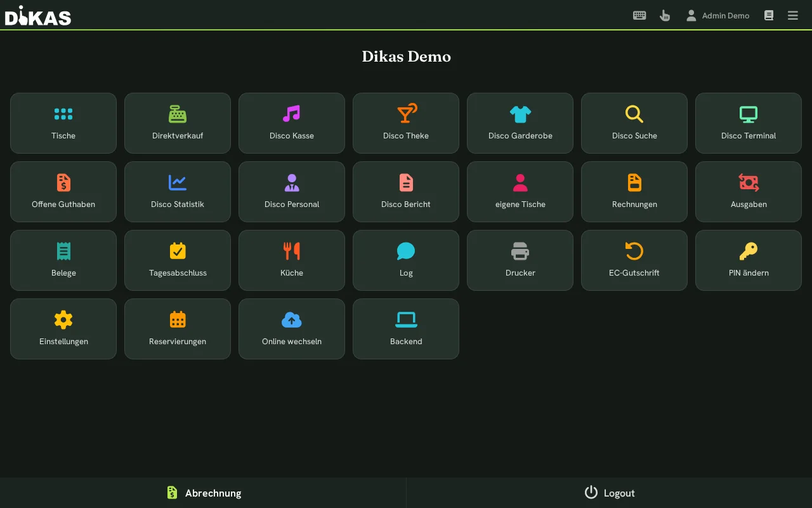Viewport: 812px width, 508px height.
Task: Open the book documentation icon in header
Action: [x=769, y=15]
